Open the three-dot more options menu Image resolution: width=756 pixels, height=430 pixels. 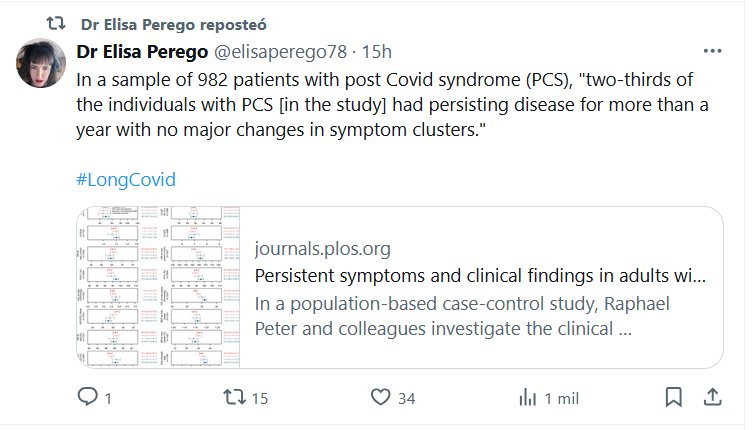(x=712, y=51)
